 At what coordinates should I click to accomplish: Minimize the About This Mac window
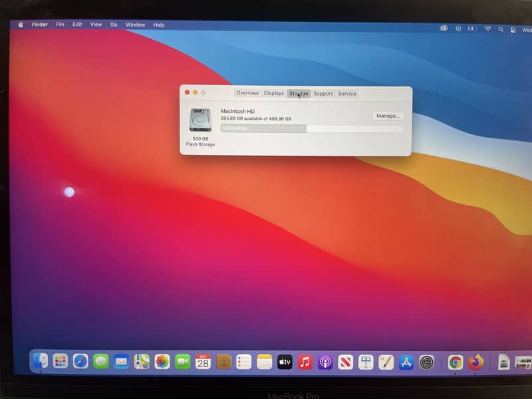pyautogui.click(x=196, y=92)
